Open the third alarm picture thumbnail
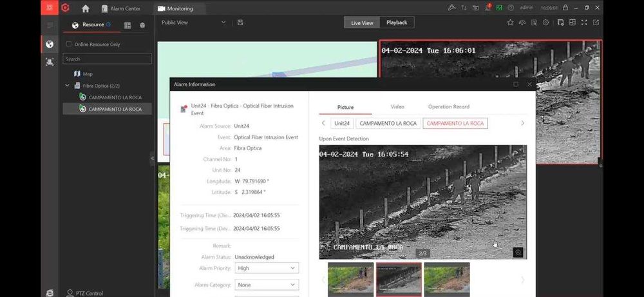Viewport: 644px width, 297px height. point(447,280)
